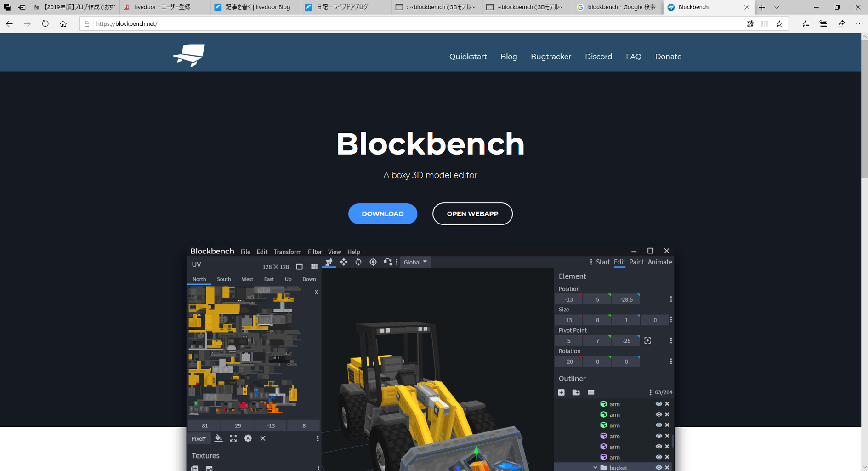
Task: Toggle visibility of third green arm cube
Action: click(x=658, y=425)
